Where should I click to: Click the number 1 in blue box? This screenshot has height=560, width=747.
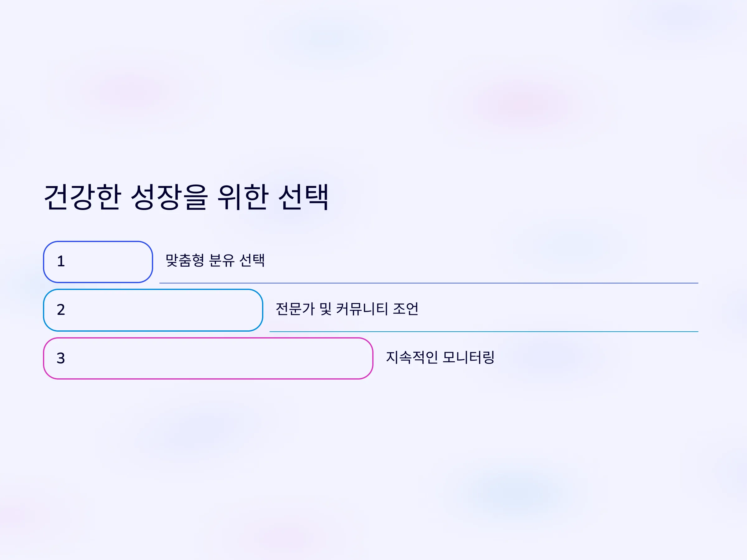click(x=61, y=261)
